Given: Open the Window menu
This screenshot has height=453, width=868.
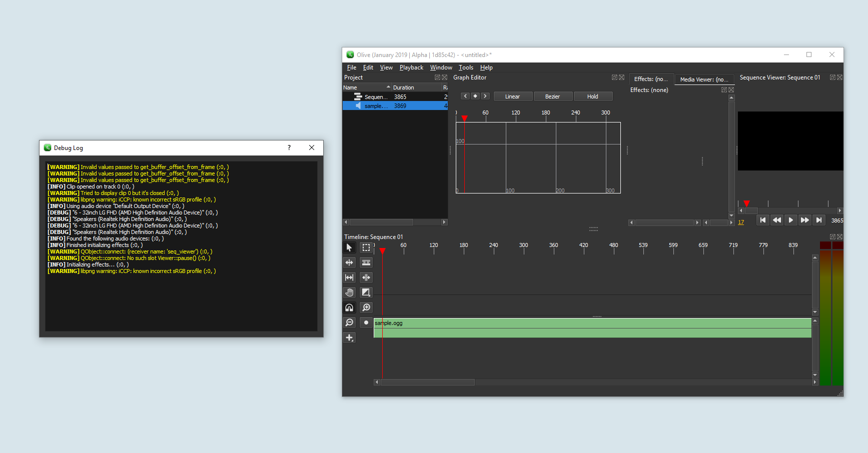Looking at the screenshot, I should click(x=441, y=67).
